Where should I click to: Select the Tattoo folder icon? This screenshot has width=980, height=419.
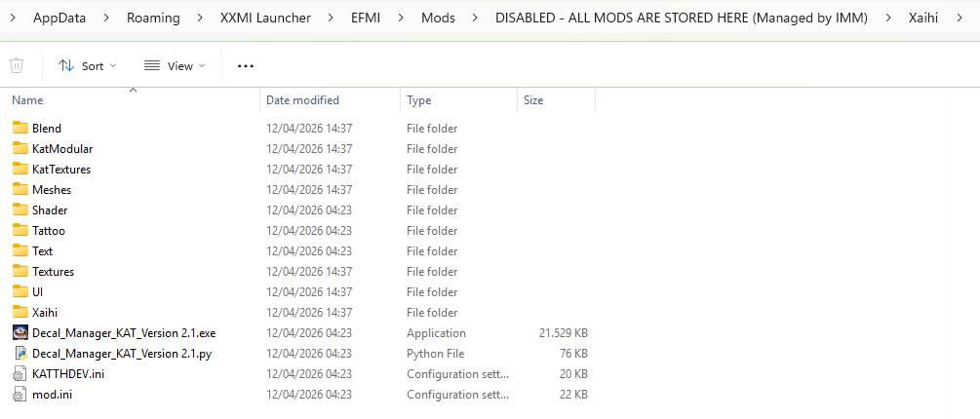click(20, 230)
